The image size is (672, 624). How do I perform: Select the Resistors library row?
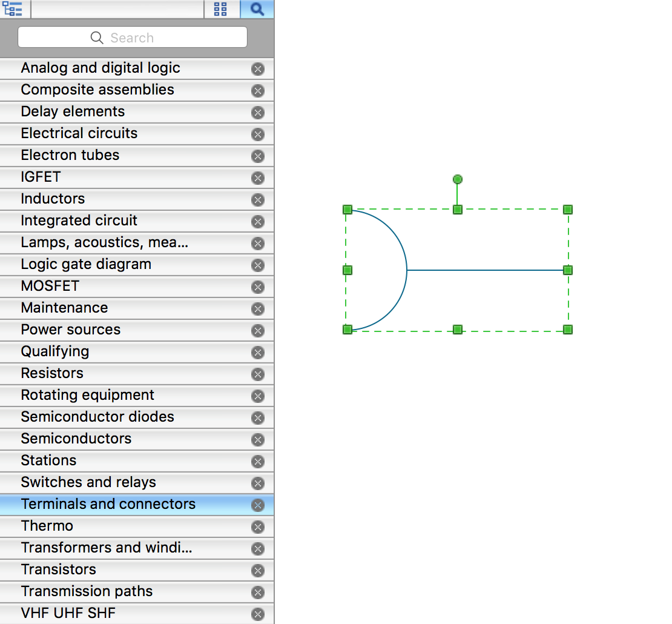(137, 374)
